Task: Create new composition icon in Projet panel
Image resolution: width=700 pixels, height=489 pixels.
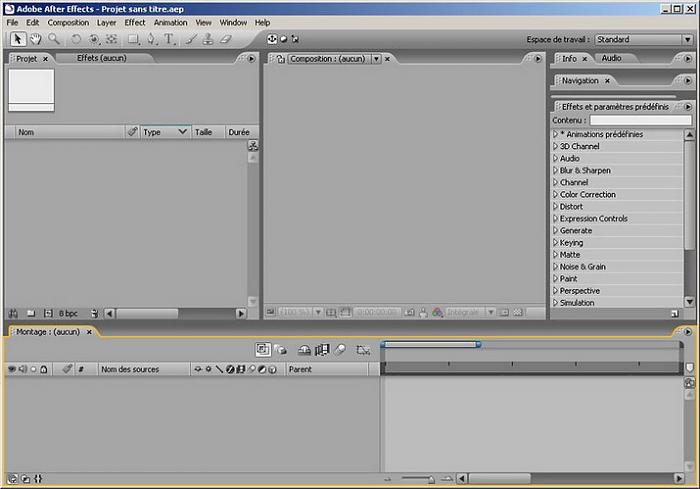Action: 48,313
